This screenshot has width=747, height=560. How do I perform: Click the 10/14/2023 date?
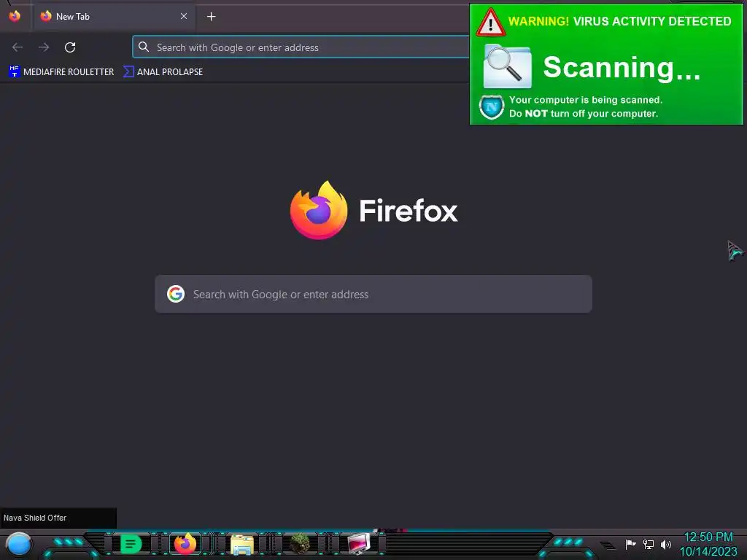pyautogui.click(x=708, y=552)
